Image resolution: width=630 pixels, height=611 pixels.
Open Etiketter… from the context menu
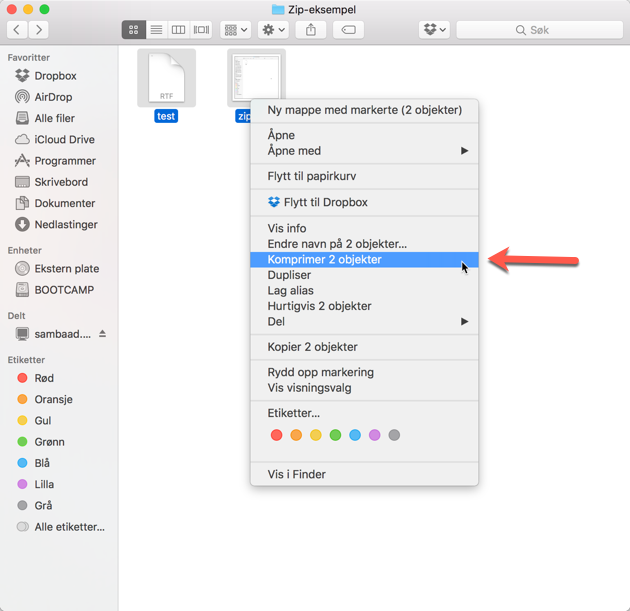[364, 413]
